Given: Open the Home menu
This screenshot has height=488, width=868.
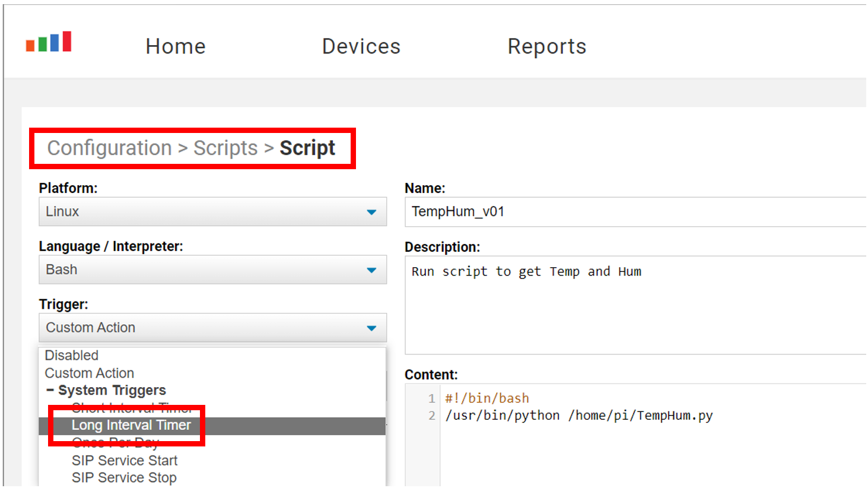Looking at the screenshot, I should point(176,46).
